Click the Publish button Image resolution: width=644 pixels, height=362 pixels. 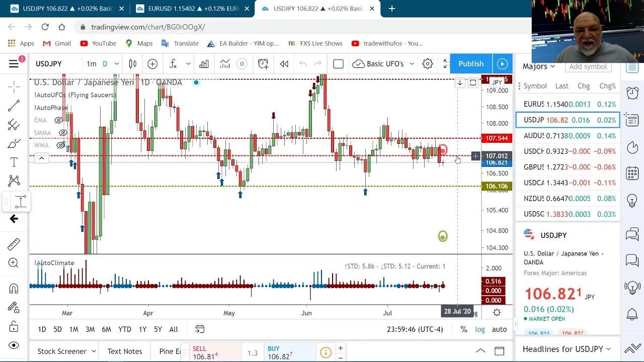(471, 64)
